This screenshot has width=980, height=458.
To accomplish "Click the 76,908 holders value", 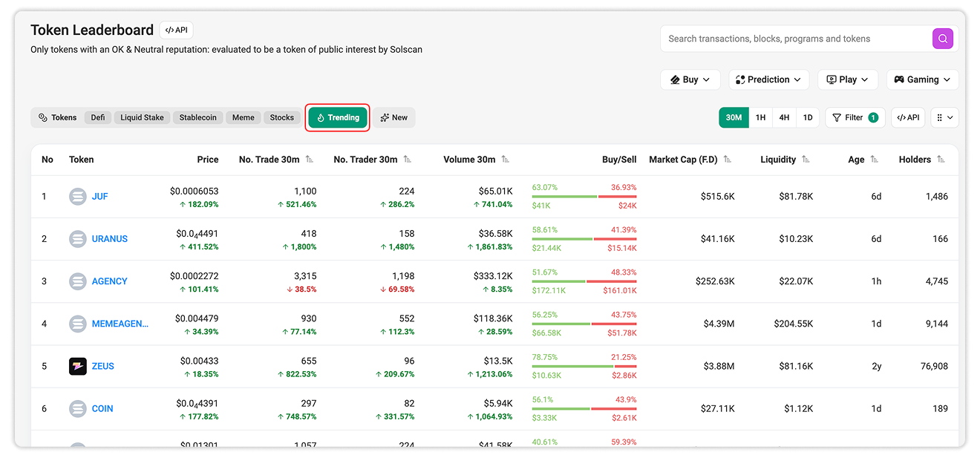I will click(x=934, y=366).
